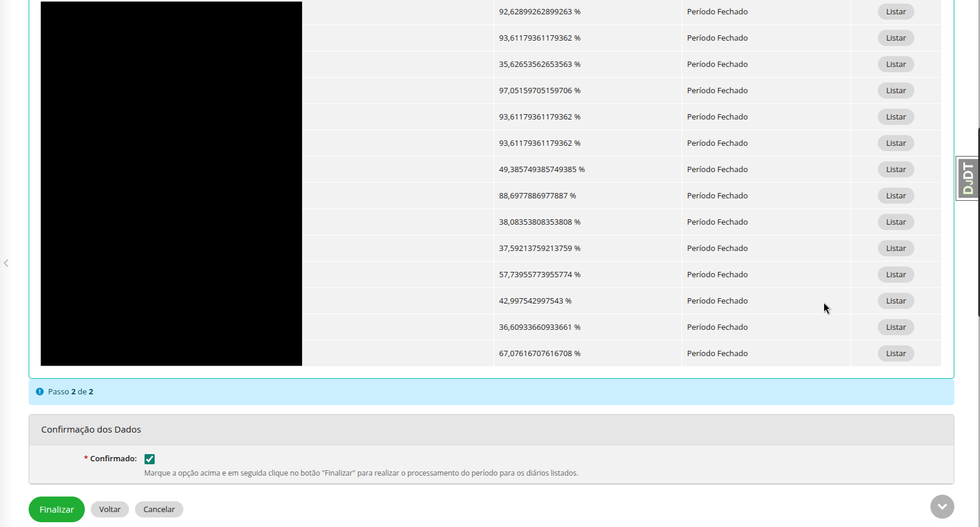The width and height of the screenshot is (980, 527).
Task: Select the 92,62899262899263 % value
Action: 540,12
